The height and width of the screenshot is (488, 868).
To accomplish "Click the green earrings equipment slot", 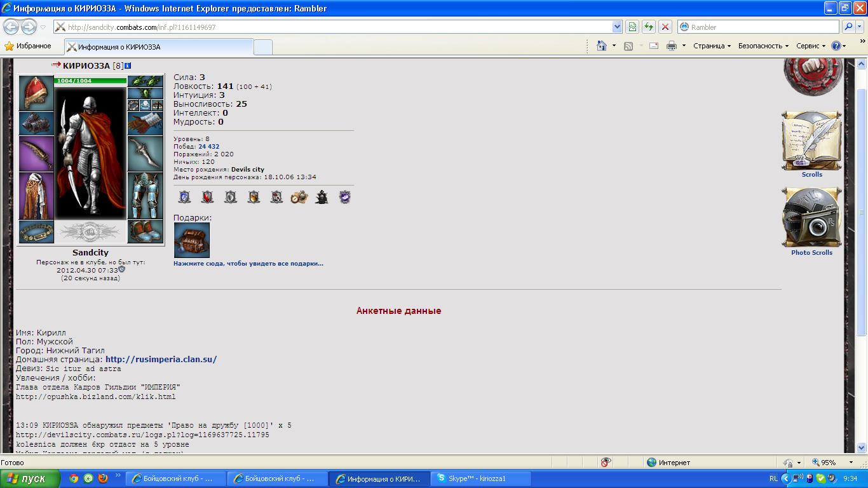I will 146,81.
